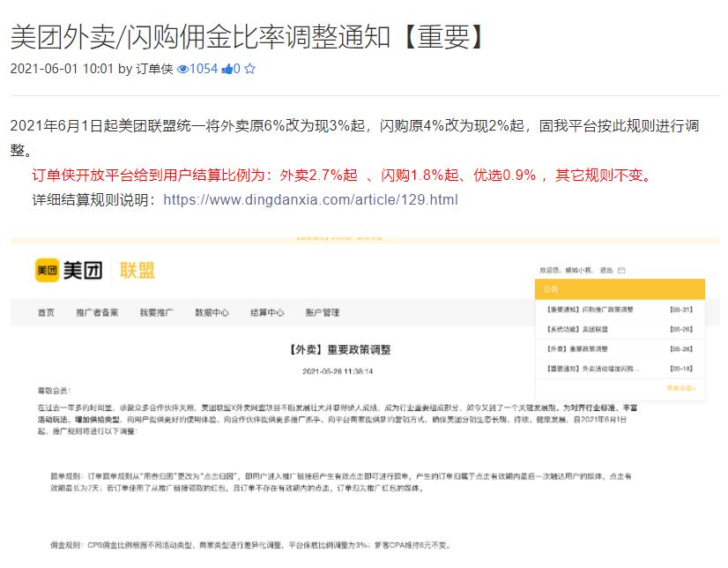Image resolution: width=728 pixels, height=568 pixels.
Task: Open the 【重要通知】闪购推广政策调整 announcement
Action: [x=592, y=308]
